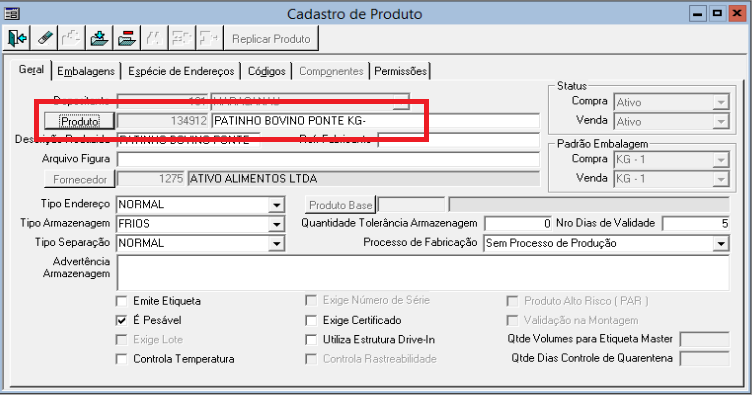Open the Processo de Fabricação dropdown
752x395 pixels.
(721, 244)
